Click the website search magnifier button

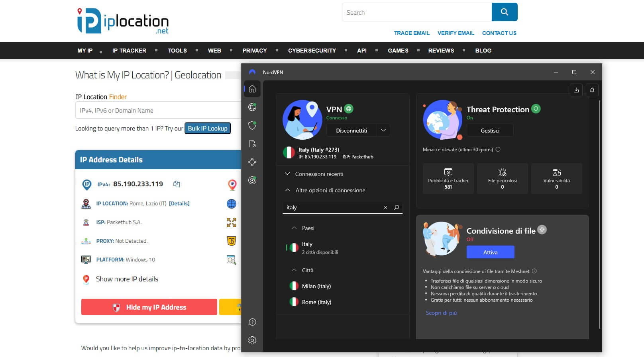click(505, 12)
